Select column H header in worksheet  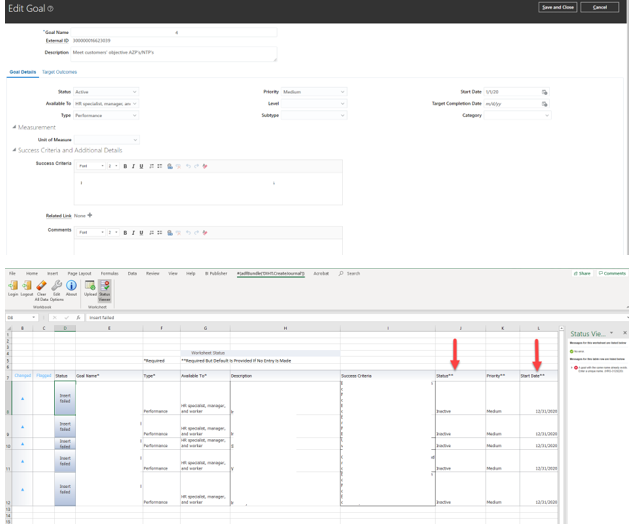[x=285, y=328]
